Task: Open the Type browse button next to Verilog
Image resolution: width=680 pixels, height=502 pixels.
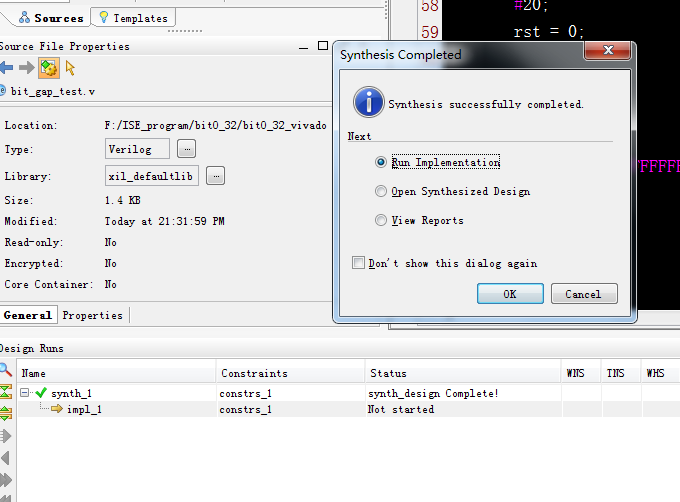Action: pos(186,149)
